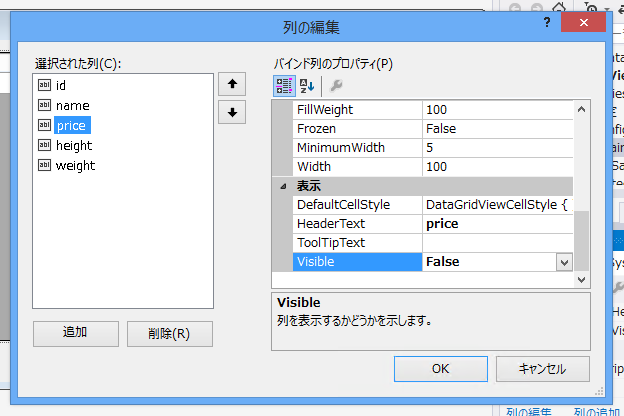Click the 追加 button

[x=76, y=333]
